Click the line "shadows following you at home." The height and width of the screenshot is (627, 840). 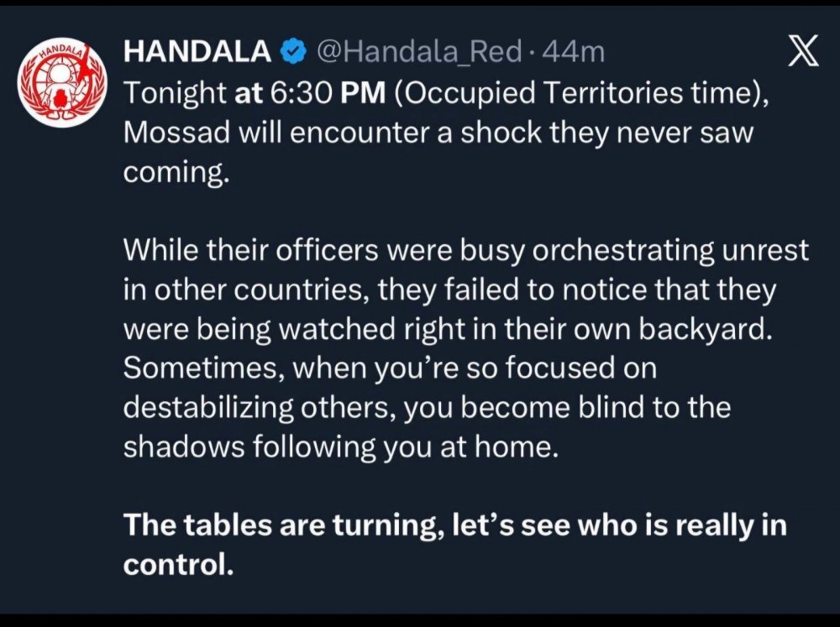pos(340,446)
